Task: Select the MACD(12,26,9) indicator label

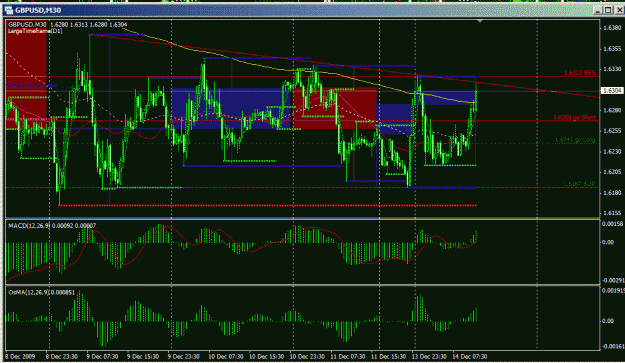Action: [x=52, y=226]
